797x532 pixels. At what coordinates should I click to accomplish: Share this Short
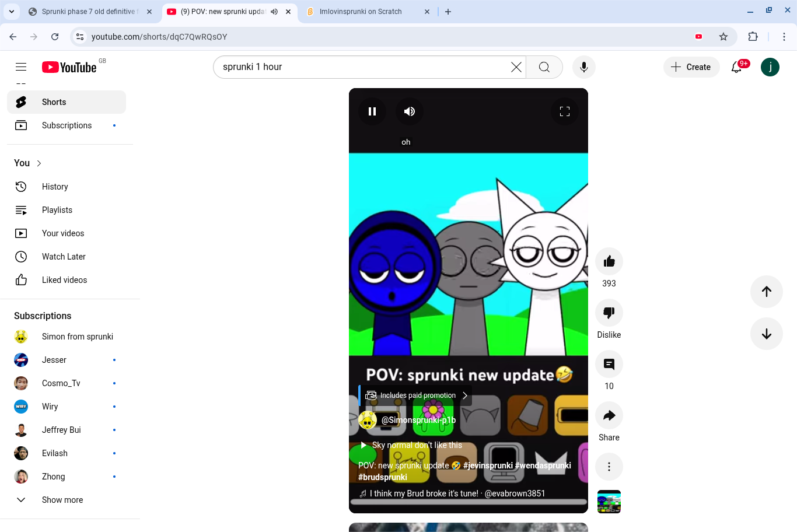click(609, 415)
